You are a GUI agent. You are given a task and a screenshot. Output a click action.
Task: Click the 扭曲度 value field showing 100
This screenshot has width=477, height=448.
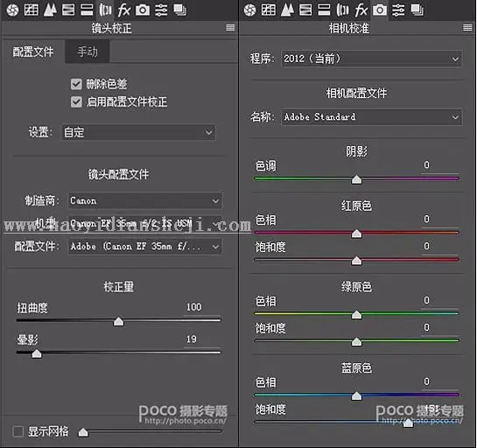[202, 307]
